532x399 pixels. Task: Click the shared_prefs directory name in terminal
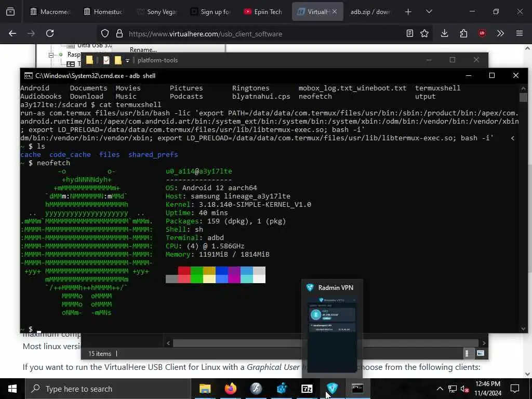tap(153, 155)
